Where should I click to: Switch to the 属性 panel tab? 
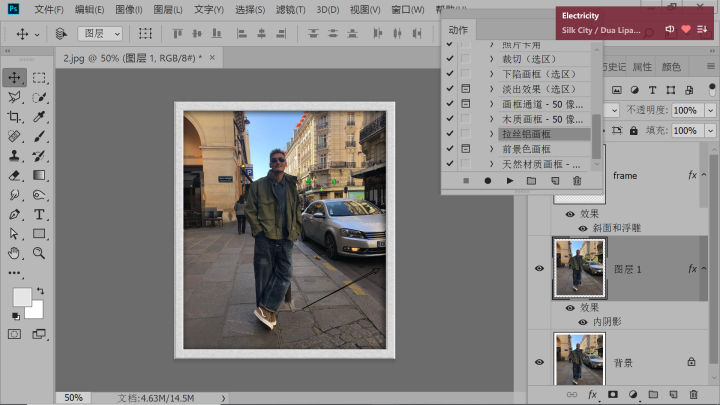[642, 68]
